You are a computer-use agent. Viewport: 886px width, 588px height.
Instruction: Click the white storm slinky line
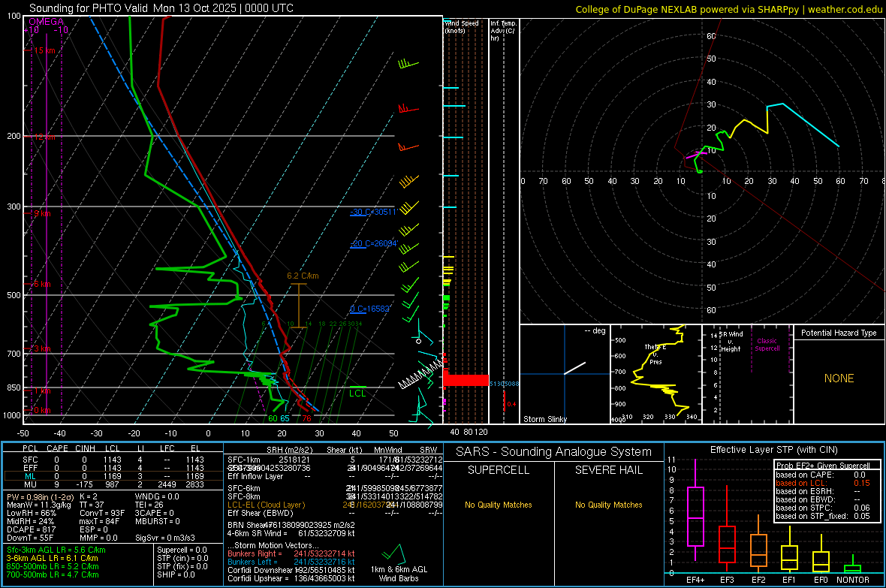click(574, 368)
